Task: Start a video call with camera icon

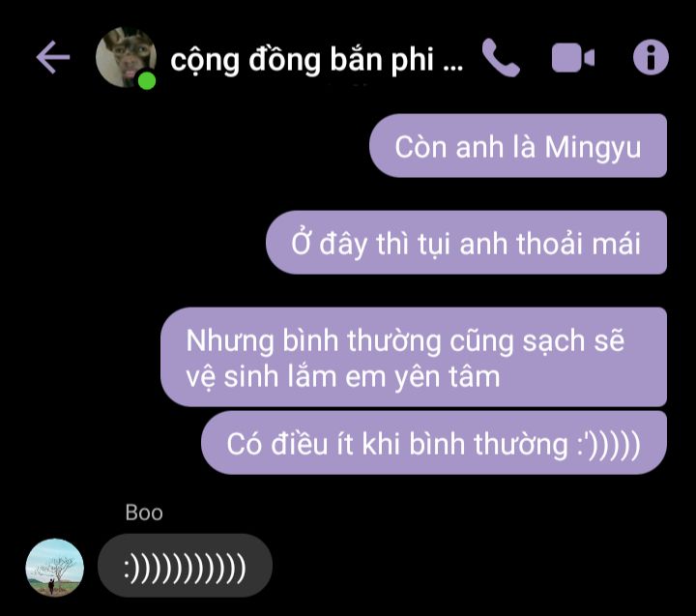Action: point(572,58)
